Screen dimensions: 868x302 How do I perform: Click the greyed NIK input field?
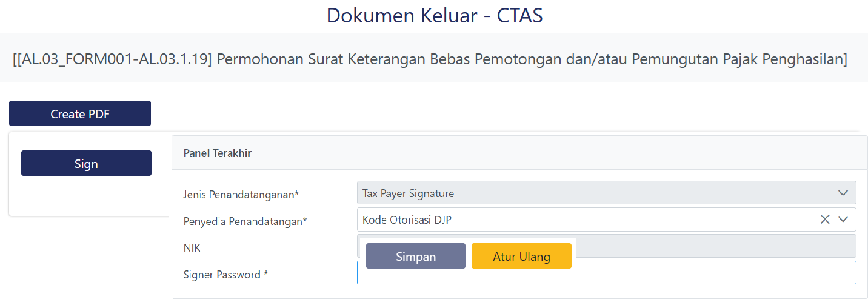[715, 246]
